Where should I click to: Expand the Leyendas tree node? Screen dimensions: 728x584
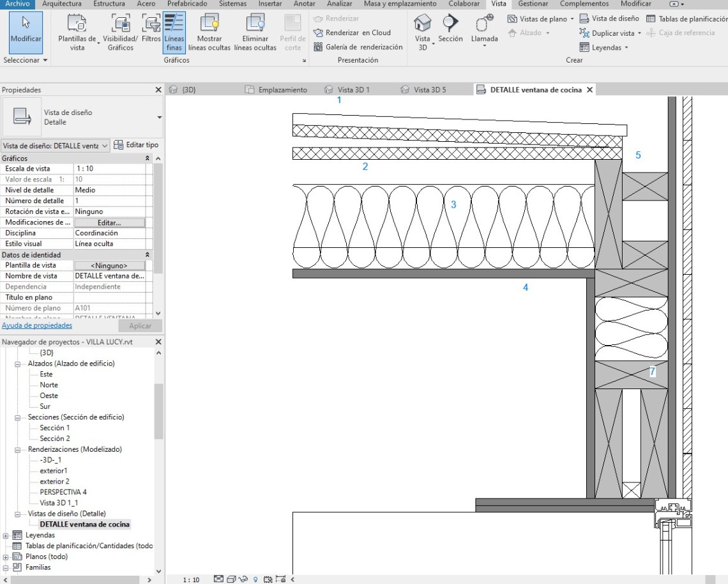[x=6, y=535]
